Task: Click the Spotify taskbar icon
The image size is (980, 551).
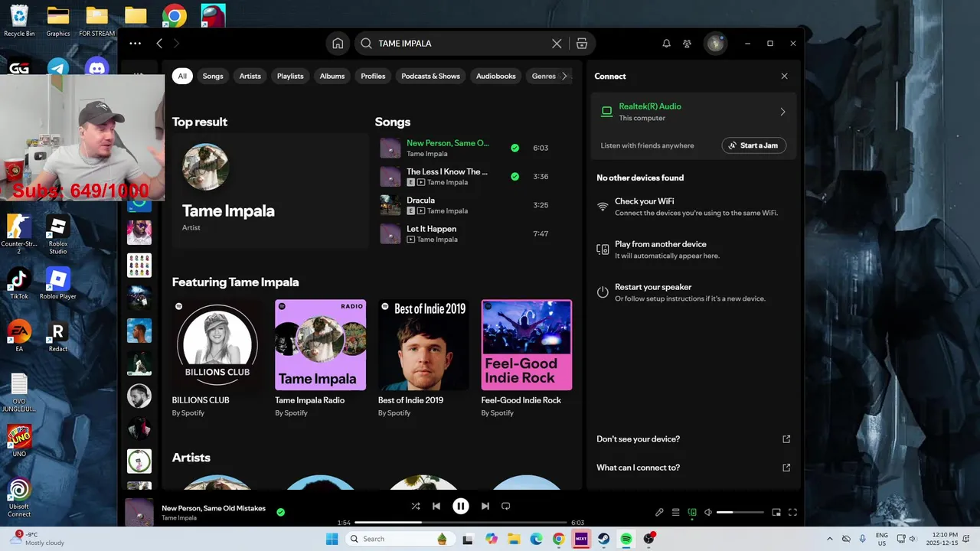Action: point(626,539)
